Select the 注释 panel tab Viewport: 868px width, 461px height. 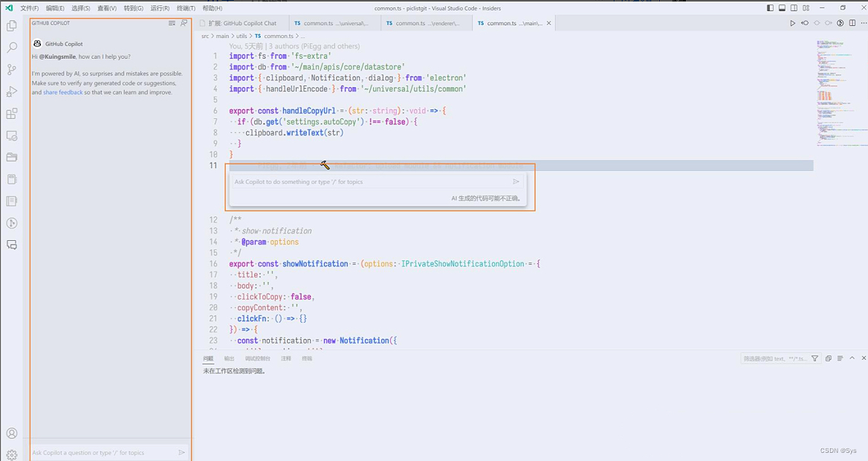[x=285, y=358]
